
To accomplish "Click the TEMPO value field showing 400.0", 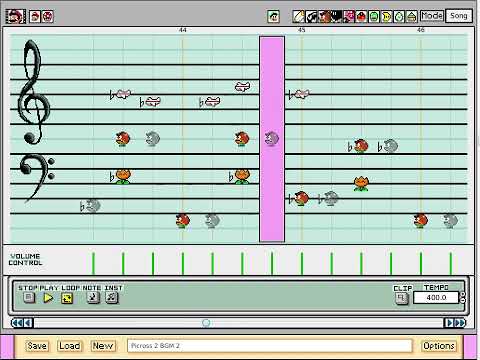I will 436,297.
